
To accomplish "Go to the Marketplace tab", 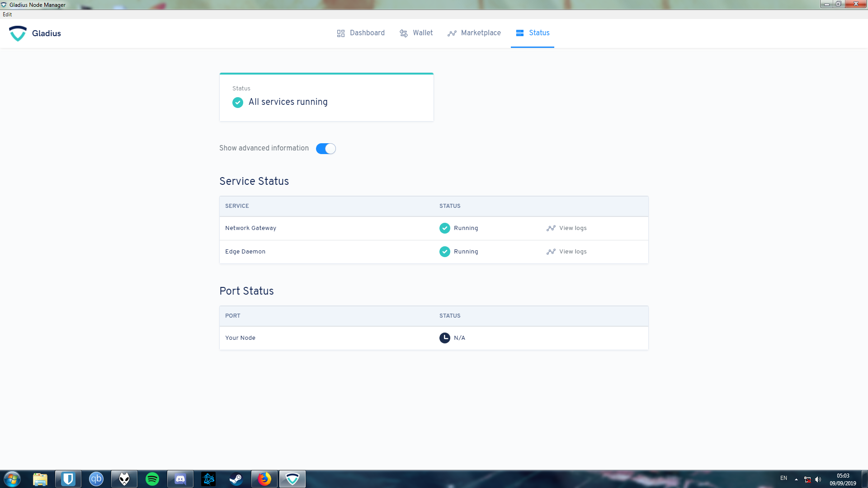I will 474,33.
